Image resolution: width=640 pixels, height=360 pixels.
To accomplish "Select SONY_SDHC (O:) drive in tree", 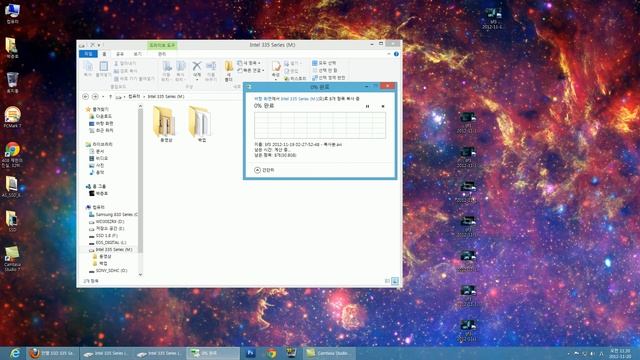I will [x=108, y=271].
